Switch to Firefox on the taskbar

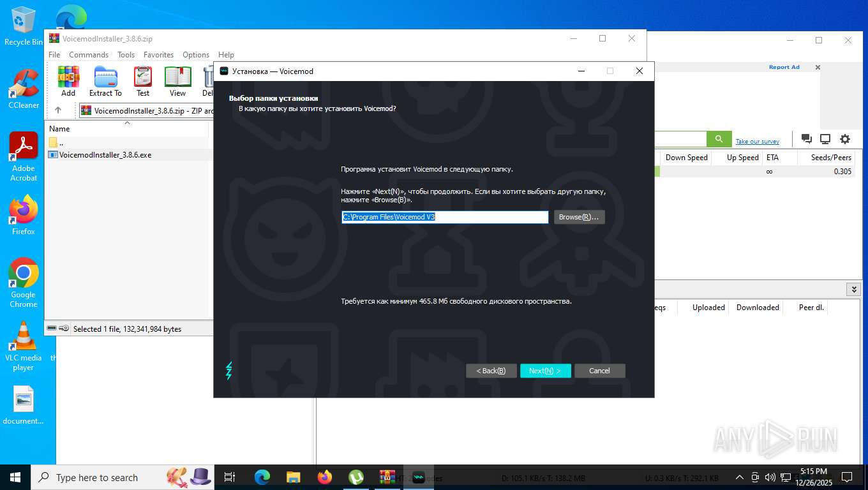pyautogui.click(x=325, y=477)
